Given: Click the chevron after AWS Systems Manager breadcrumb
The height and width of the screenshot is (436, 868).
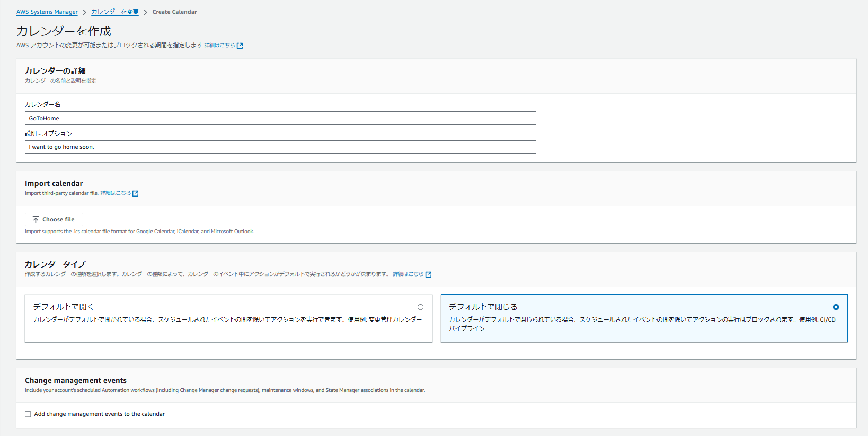Looking at the screenshot, I should pos(84,12).
